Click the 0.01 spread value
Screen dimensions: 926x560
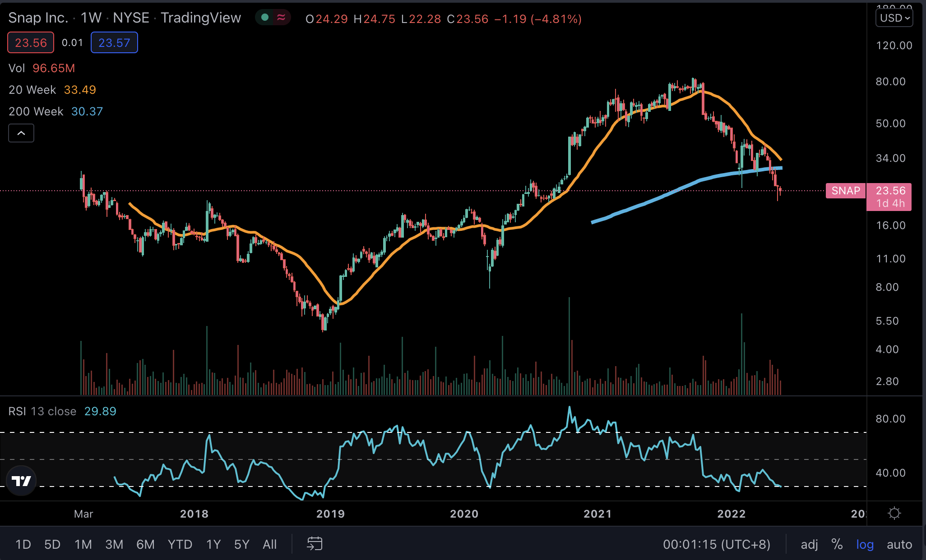pos(72,43)
